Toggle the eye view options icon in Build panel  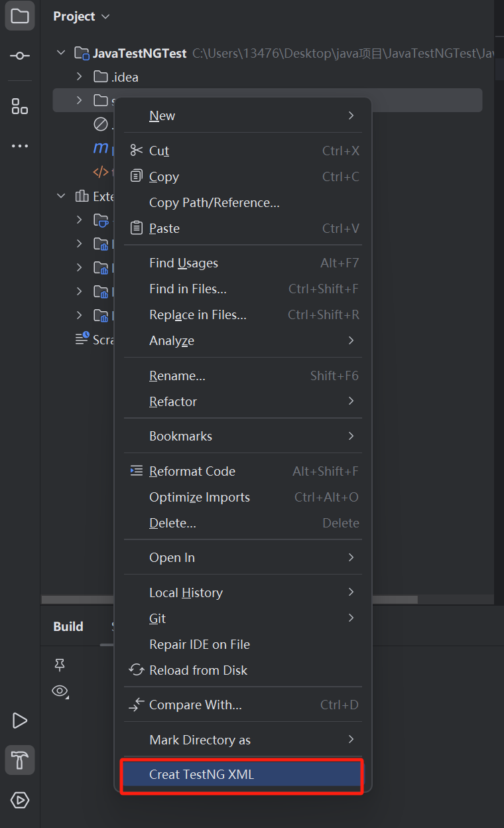[x=60, y=691]
